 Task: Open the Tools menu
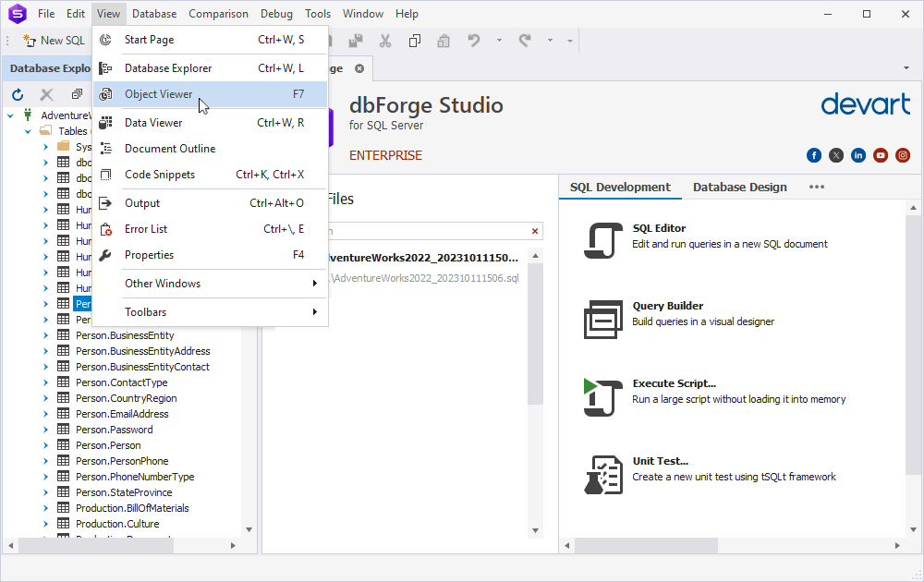[x=318, y=14]
